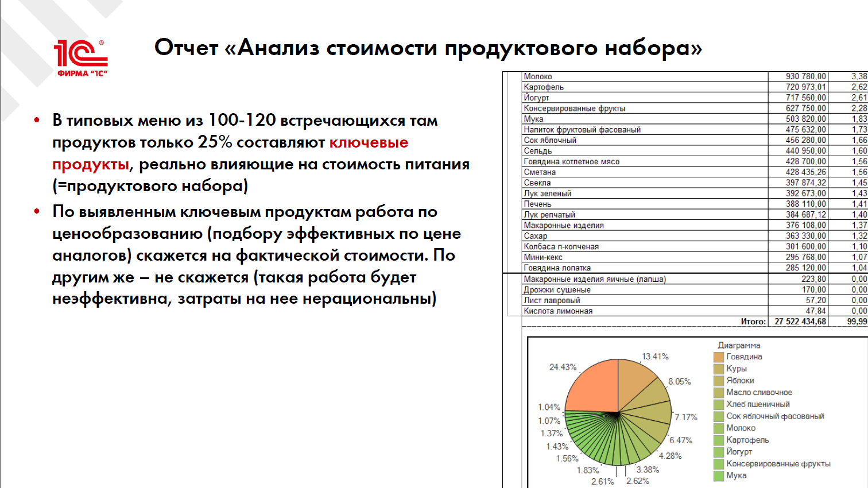The width and height of the screenshot is (868, 488).
Task: Click the 4.28% pie chart label
Action: click(670, 456)
